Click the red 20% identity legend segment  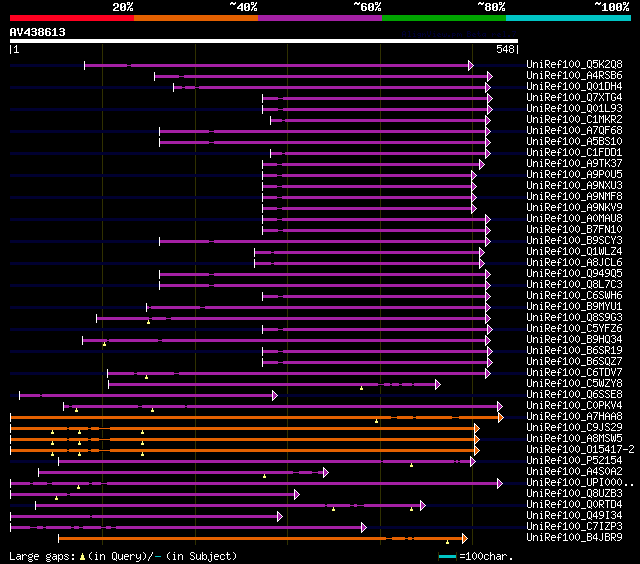tap(72, 18)
